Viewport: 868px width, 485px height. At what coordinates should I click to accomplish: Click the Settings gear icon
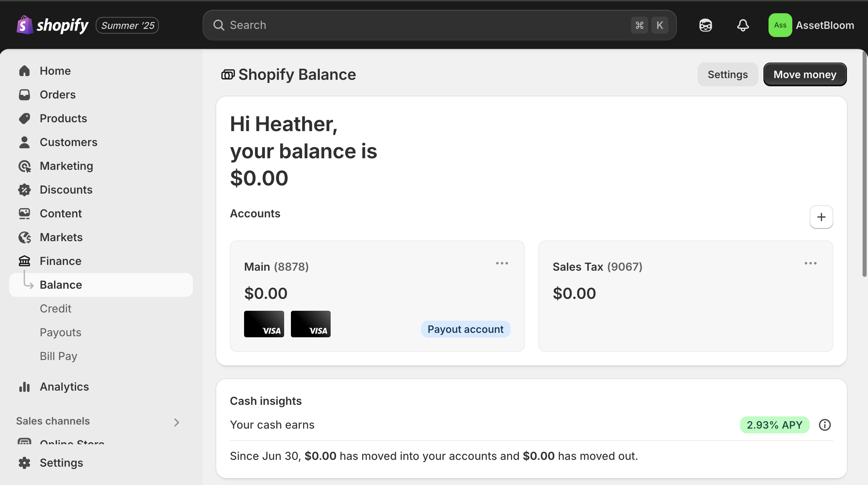pyautogui.click(x=24, y=463)
